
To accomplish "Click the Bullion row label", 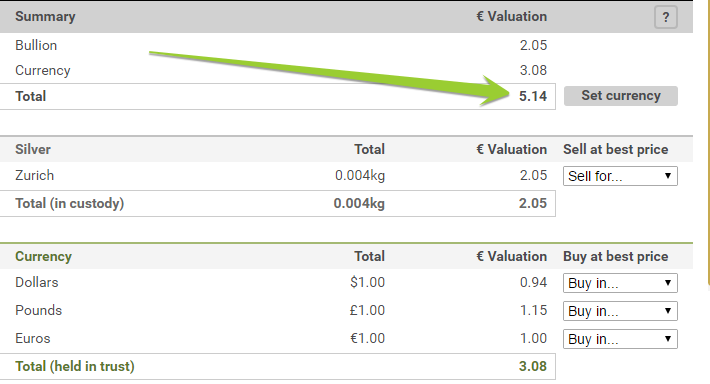I will tap(36, 45).
